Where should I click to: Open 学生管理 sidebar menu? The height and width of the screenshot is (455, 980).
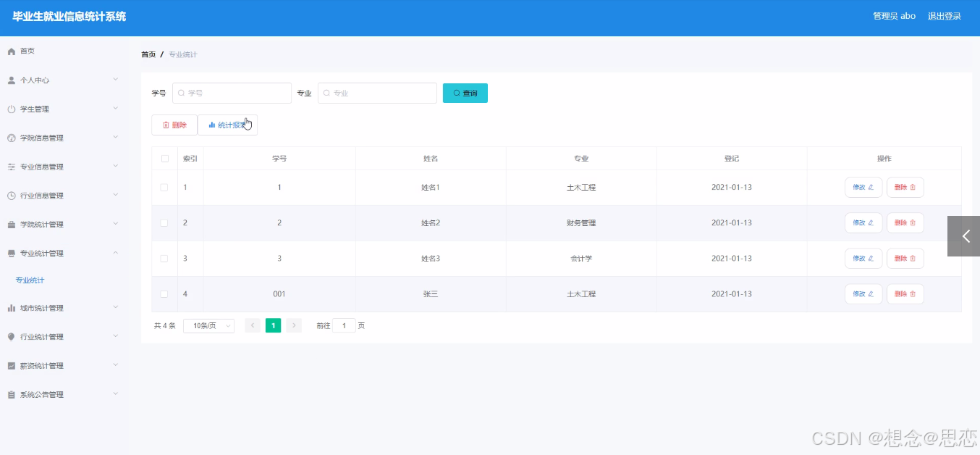[35, 109]
